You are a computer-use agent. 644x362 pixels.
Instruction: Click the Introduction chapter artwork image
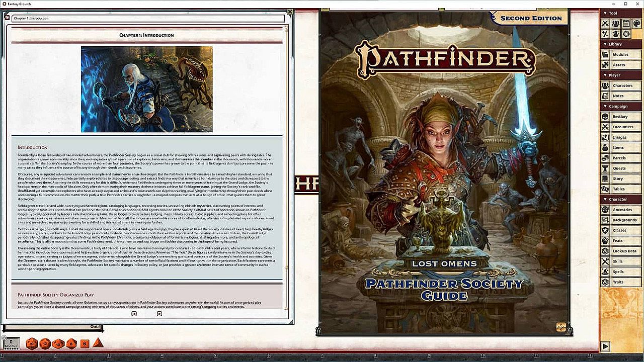coord(146,89)
